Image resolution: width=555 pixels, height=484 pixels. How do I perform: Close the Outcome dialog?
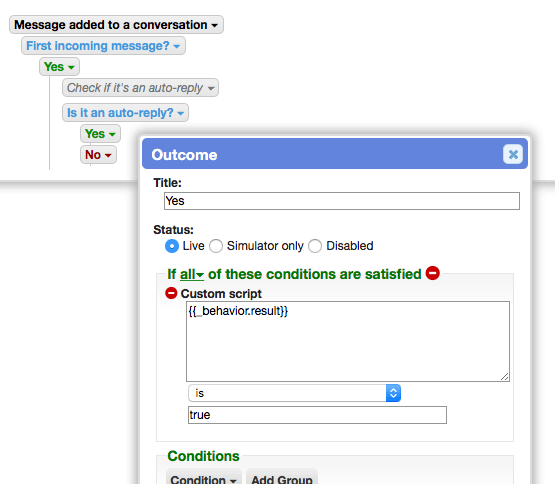click(513, 154)
